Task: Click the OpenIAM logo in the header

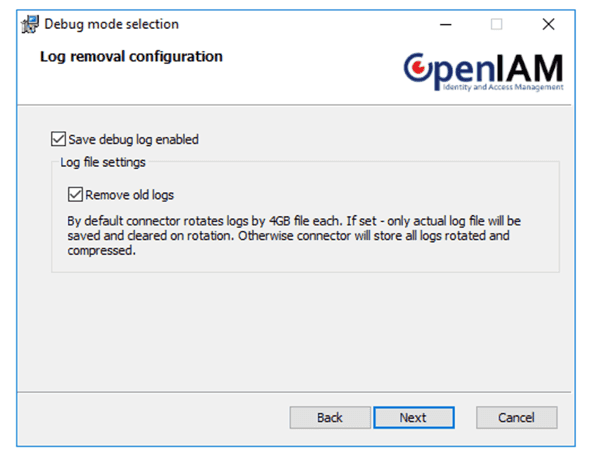Action: coord(483,72)
